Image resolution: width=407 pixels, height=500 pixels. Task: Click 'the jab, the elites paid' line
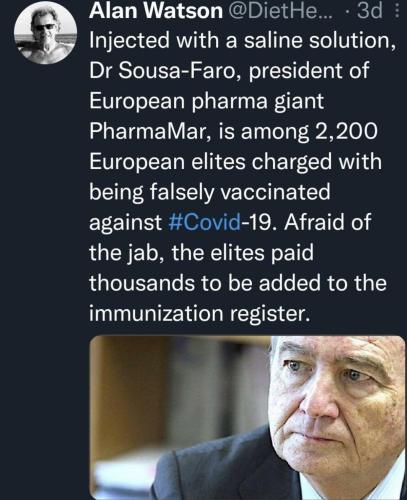[x=201, y=253]
